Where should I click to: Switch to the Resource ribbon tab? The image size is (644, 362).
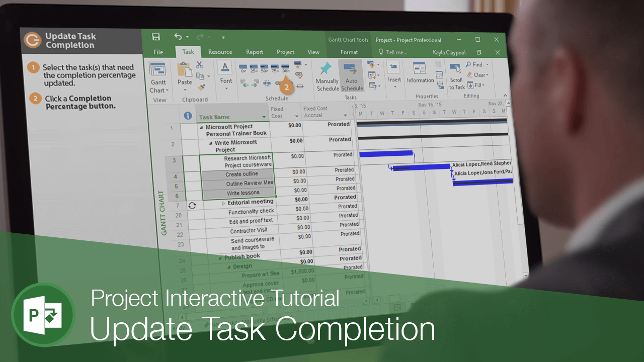(x=220, y=52)
